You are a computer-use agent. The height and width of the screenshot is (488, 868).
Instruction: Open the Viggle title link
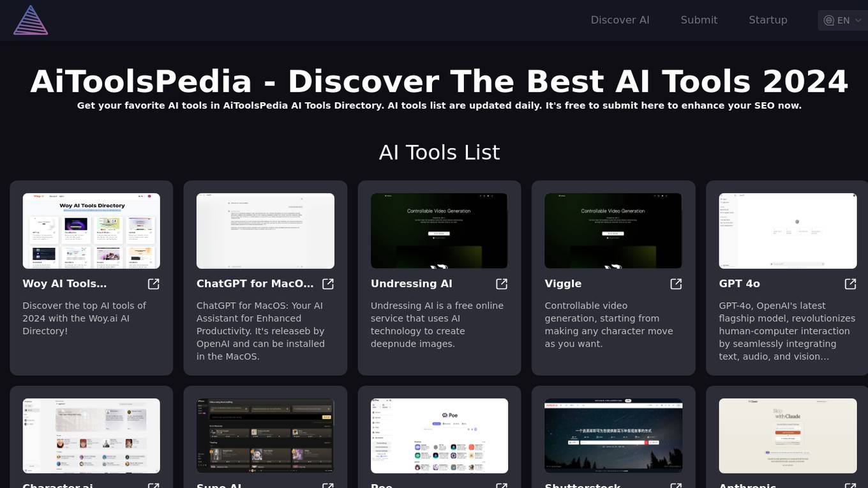(563, 284)
